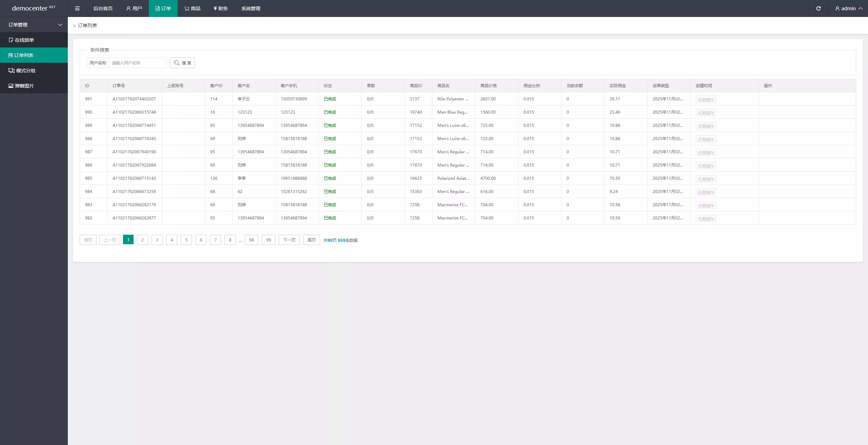This screenshot has height=445, width=868.
Task: Click 无需操作 button for order 991
Action: [706, 100]
